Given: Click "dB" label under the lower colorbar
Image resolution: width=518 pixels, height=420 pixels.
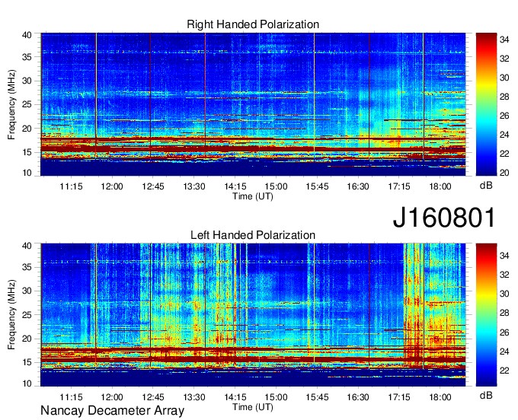Looking at the screenshot, I should point(486,395).
